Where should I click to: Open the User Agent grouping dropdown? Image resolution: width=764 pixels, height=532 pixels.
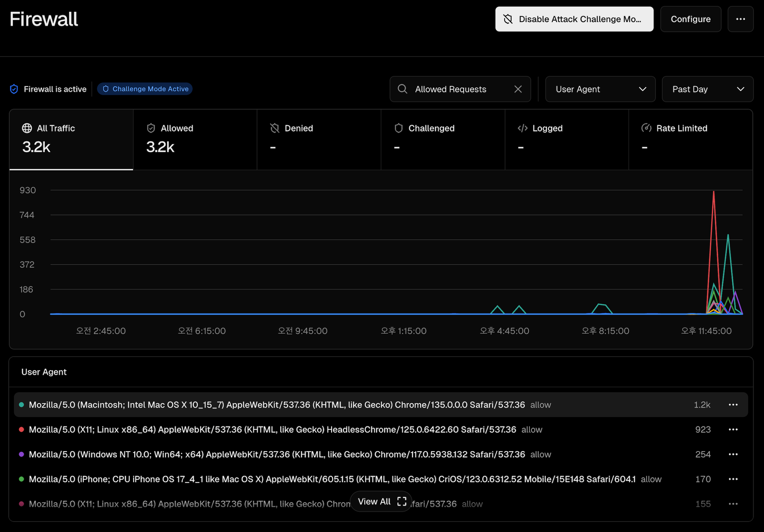(x=600, y=89)
